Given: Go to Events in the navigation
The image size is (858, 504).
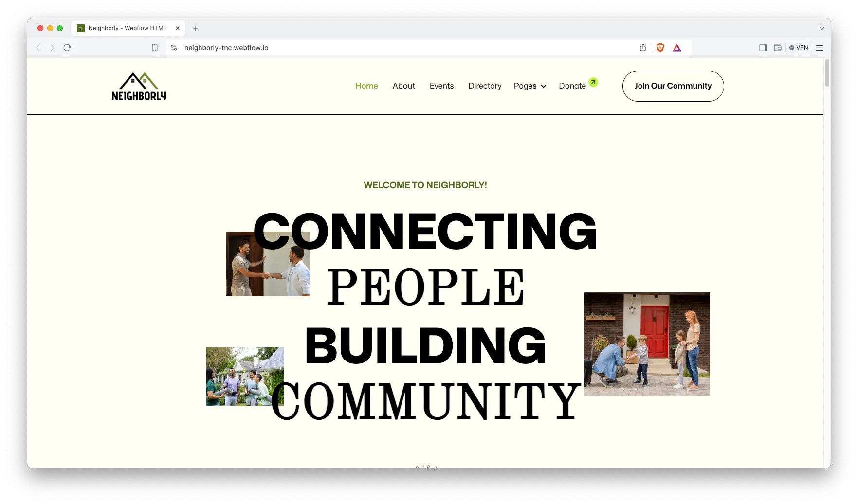Looking at the screenshot, I should (x=441, y=86).
